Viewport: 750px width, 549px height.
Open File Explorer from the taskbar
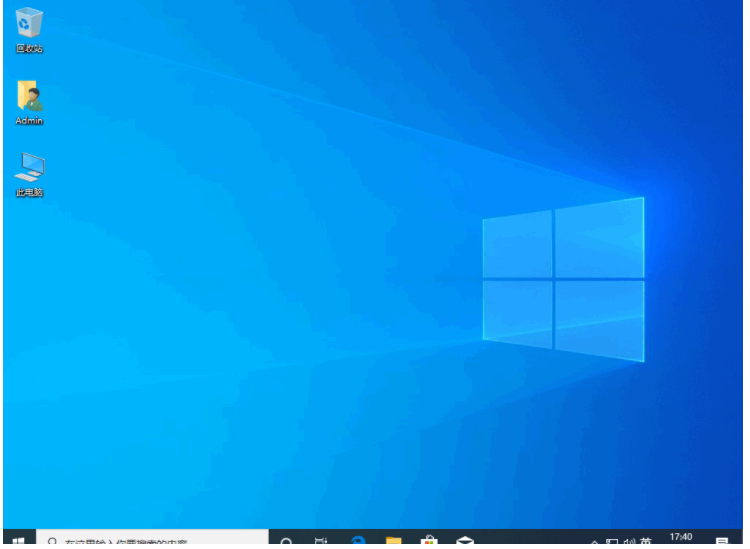[x=393, y=542]
